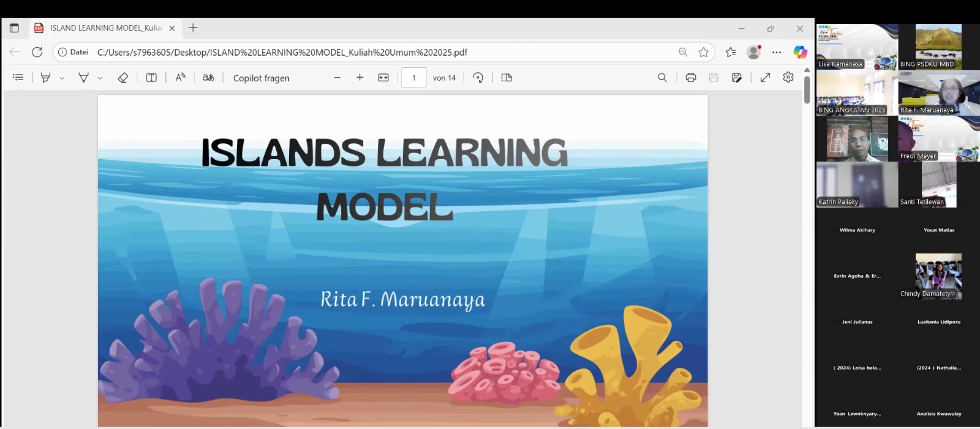Print the PDF document
Screen dimensions: 980x429
[691, 78]
